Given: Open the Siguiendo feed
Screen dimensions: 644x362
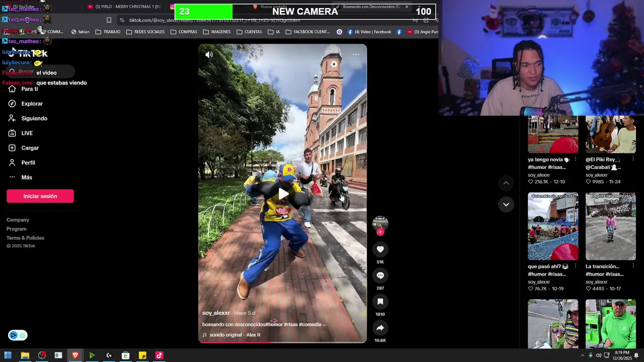Looking at the screenshot, I should pyautogui.click(x=28, y=119).
